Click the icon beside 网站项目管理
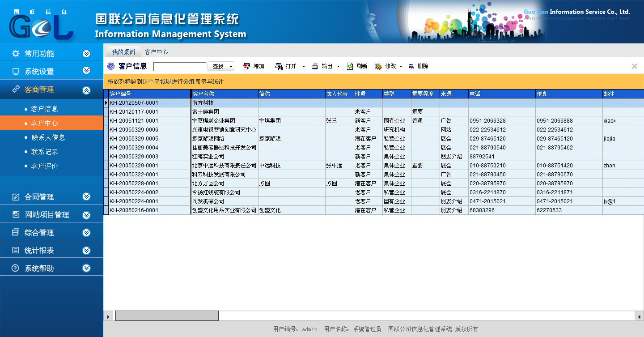The image size is (644, 337). pos(16,215)
